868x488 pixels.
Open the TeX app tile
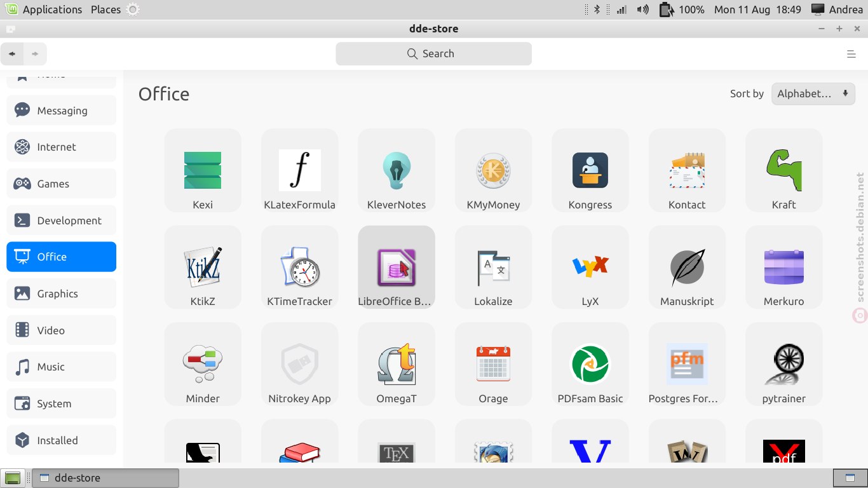click(x=397, y=441)
